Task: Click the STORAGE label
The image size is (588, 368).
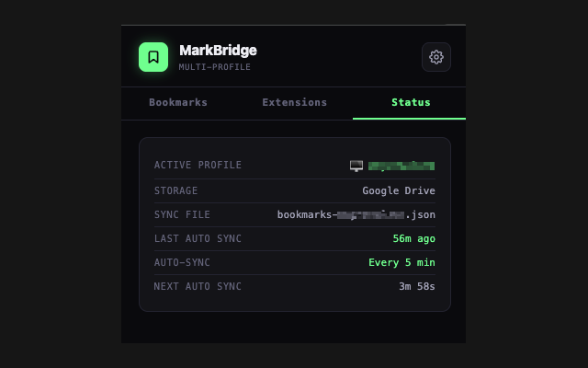Action: pos(175,190)
